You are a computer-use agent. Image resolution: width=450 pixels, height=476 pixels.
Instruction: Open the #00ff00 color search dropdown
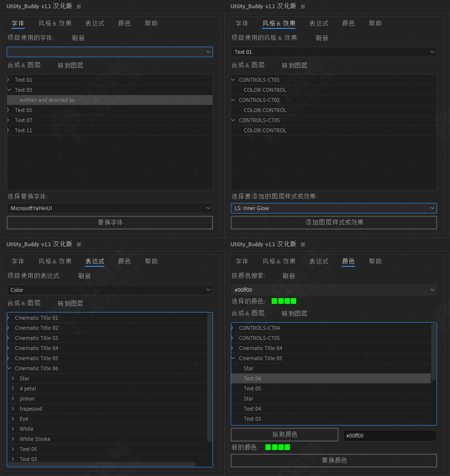[x=334, y=290]
